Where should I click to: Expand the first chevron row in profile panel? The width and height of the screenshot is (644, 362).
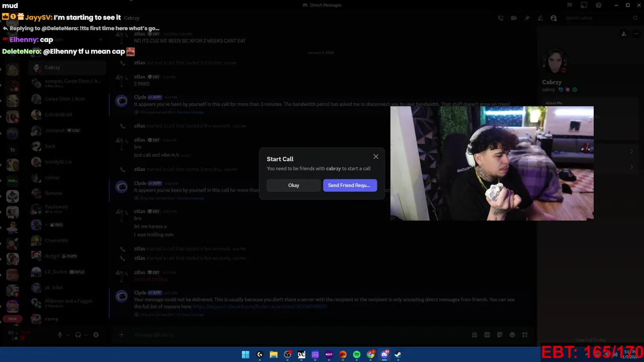pos(632,151)
